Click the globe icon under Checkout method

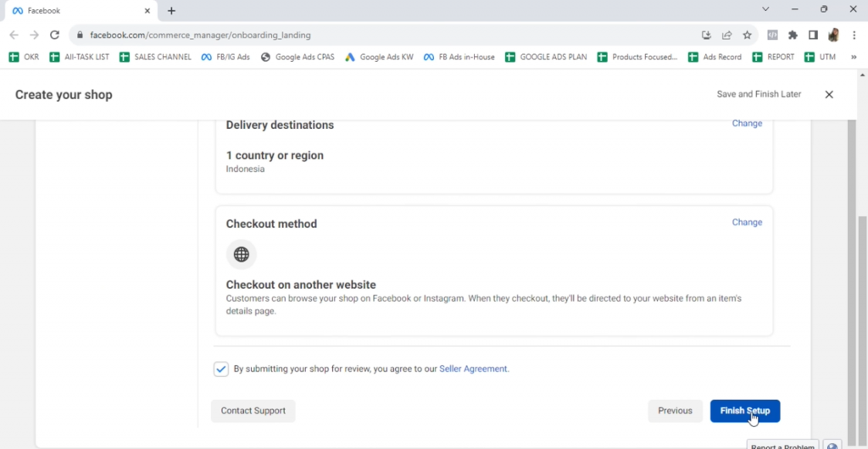pyautogui.click(x=242, y=254)
